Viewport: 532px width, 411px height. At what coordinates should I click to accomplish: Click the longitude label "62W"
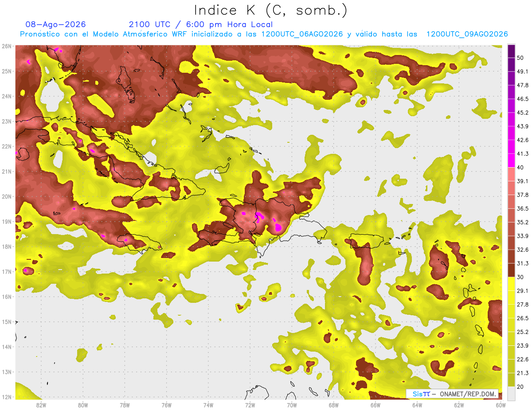coord(459,405)
